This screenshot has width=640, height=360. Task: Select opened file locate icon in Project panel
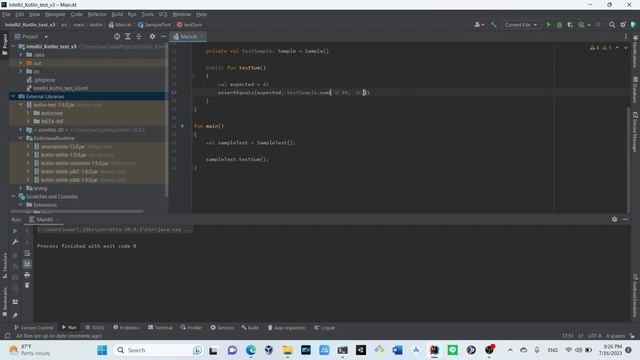117,36
